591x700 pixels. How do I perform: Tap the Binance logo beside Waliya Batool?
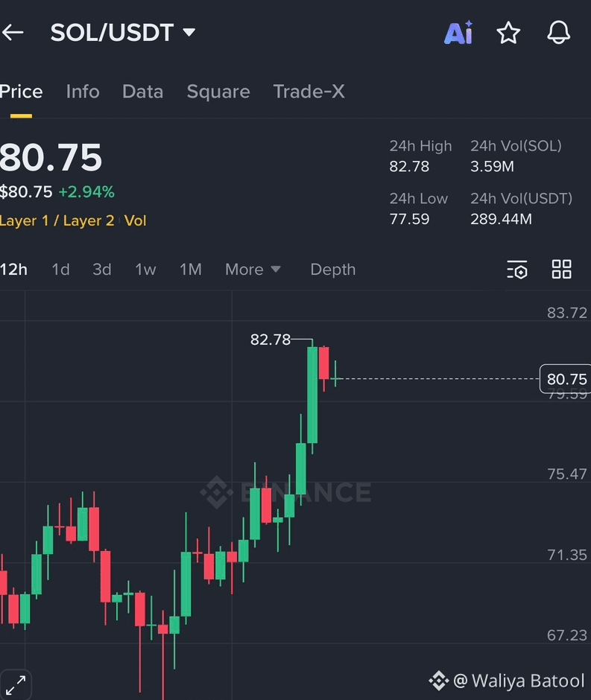click(x=439, y=681)
